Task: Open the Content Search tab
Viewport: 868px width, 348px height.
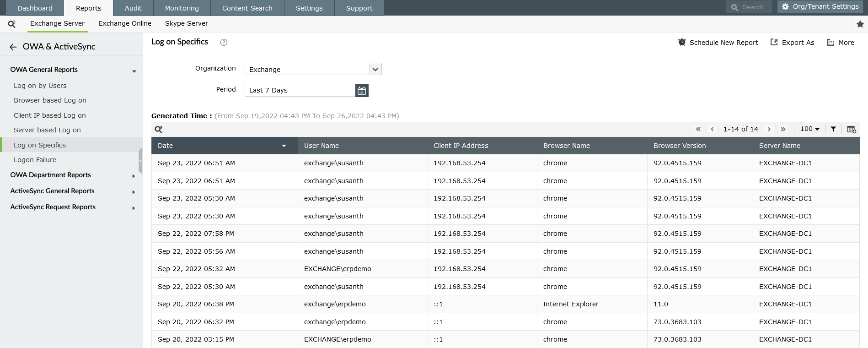Action: 247,8
